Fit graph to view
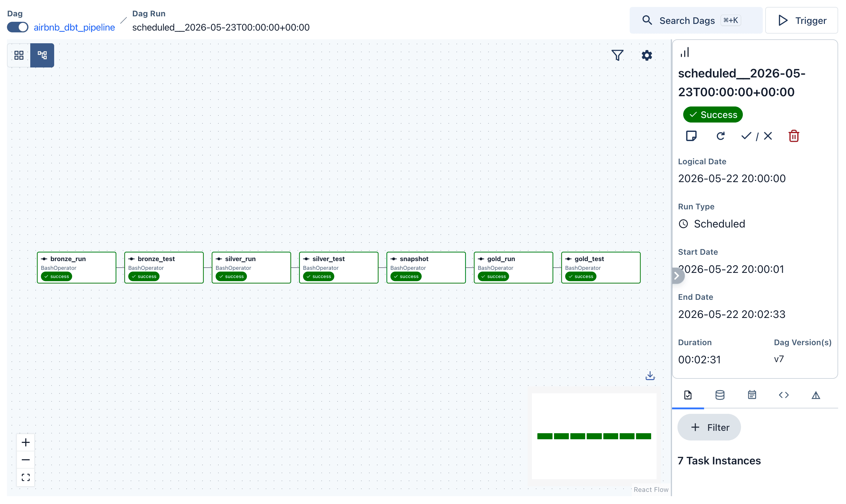The height and width of the screenshot is (504, 846). (26, 478)
